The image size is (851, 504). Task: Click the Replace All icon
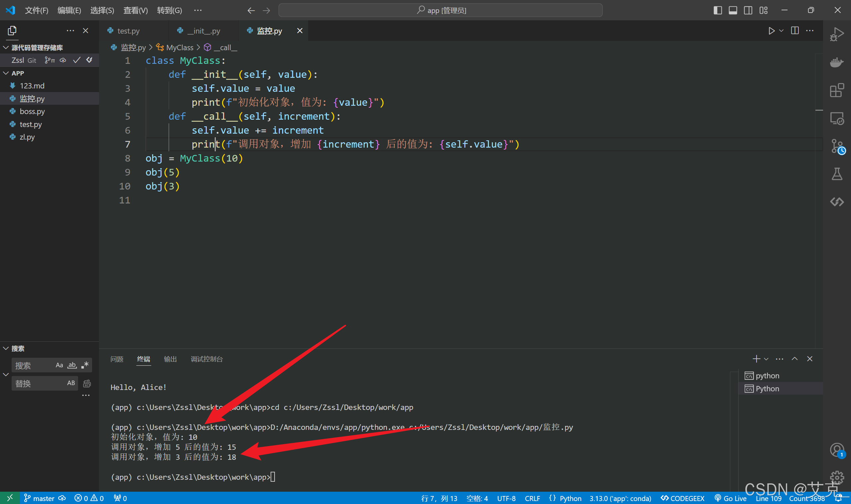87,383
